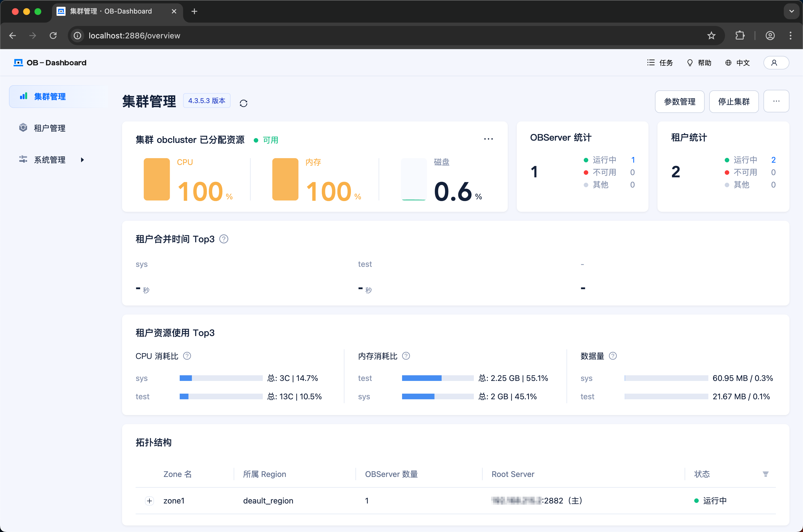Show 租户合并时间 Top3 help tooltip icon
The height and width of the screenshot is (532, 803).
(224, 239)
